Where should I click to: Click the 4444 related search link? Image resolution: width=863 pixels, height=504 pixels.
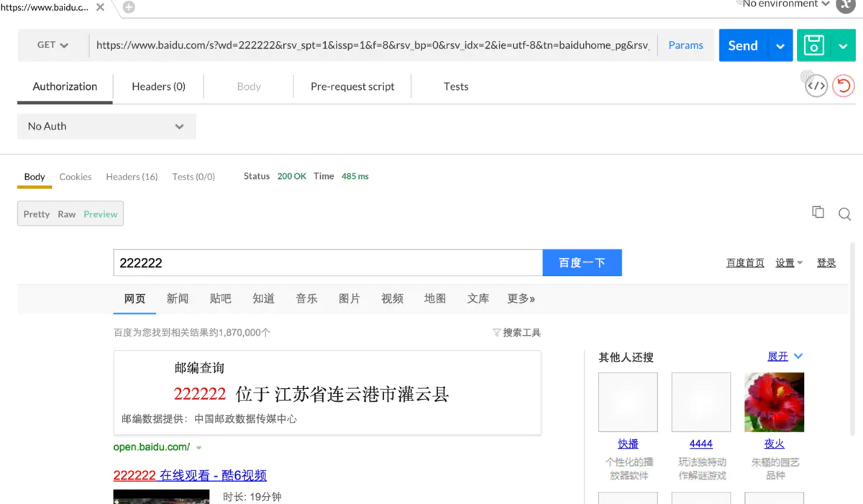pos(701,444)
